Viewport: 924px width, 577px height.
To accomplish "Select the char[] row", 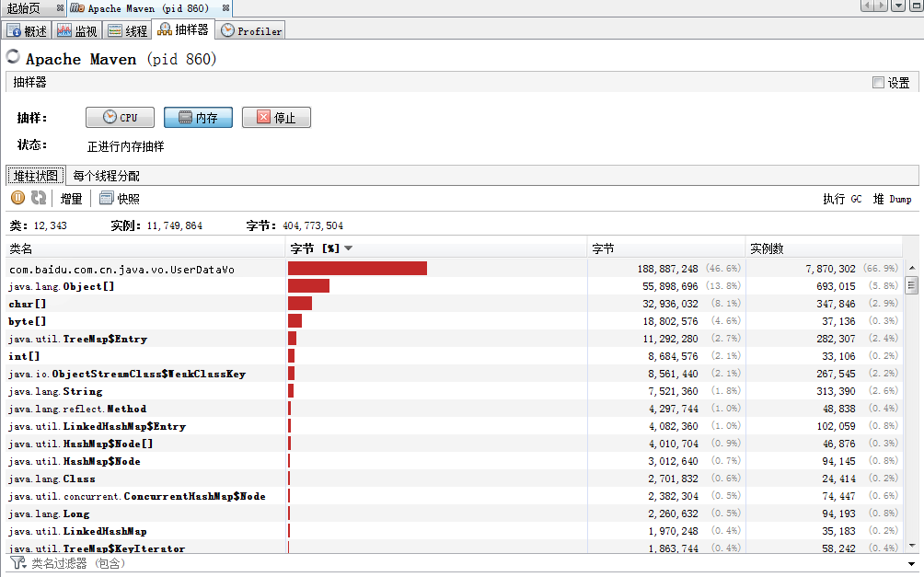I will tap(454, 304).
